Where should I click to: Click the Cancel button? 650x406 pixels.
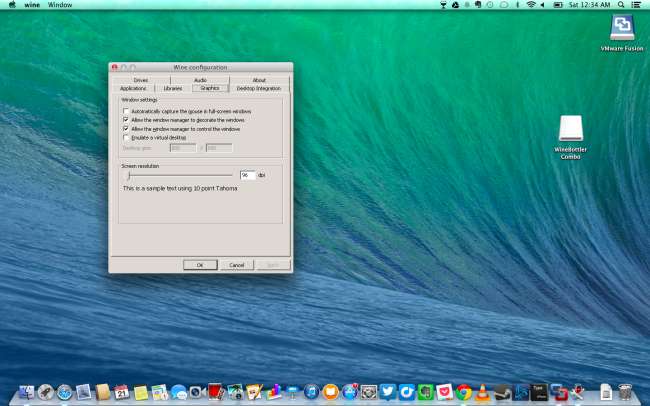[236, 265]
